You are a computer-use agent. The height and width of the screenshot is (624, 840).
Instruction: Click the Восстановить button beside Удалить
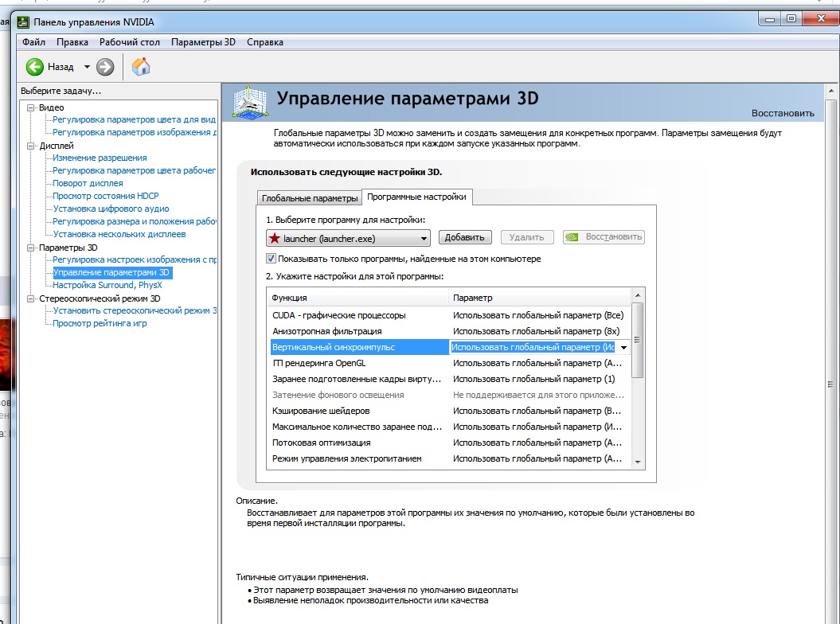604,237
